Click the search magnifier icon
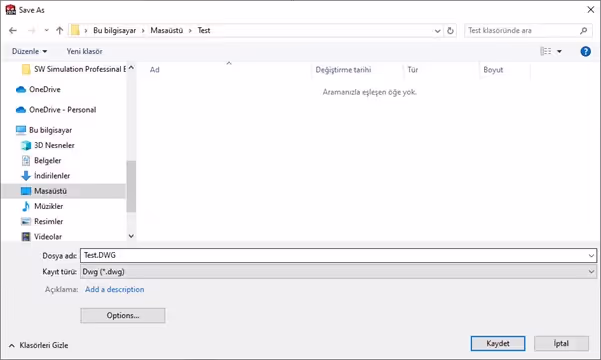Image resolution: width=601 pixels, height=360 pixels. point(583,30)
